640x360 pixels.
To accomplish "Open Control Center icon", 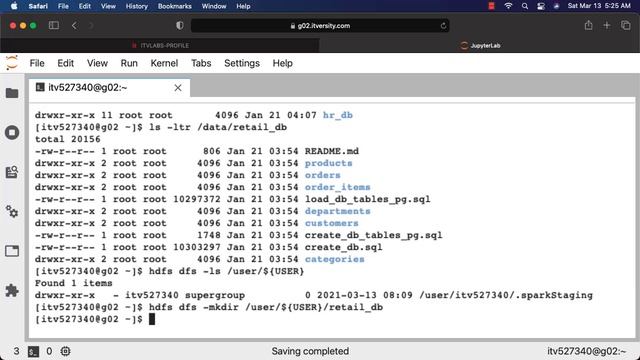I will (x=541, y=6).
